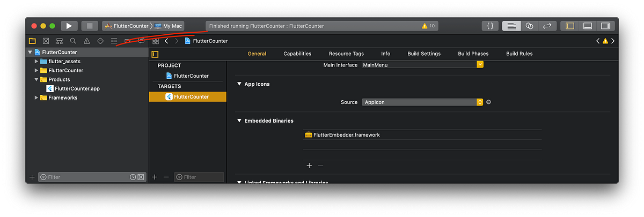Stop the running application

90,26
